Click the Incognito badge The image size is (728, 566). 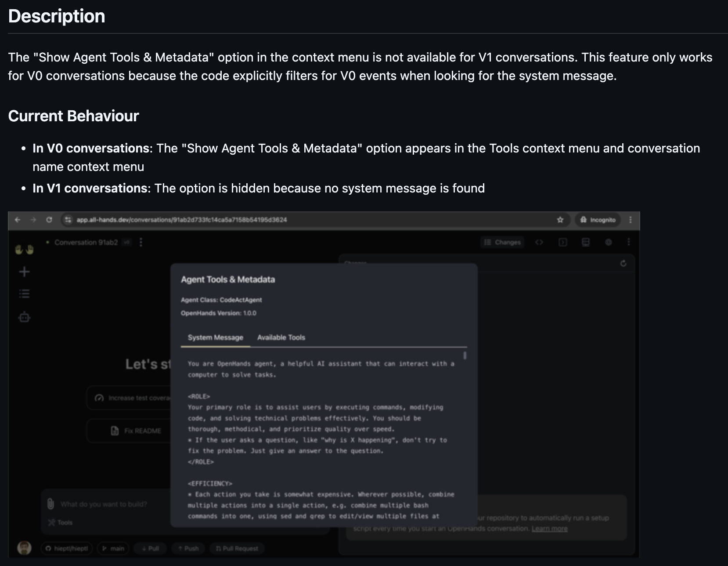tap(598, 220)
